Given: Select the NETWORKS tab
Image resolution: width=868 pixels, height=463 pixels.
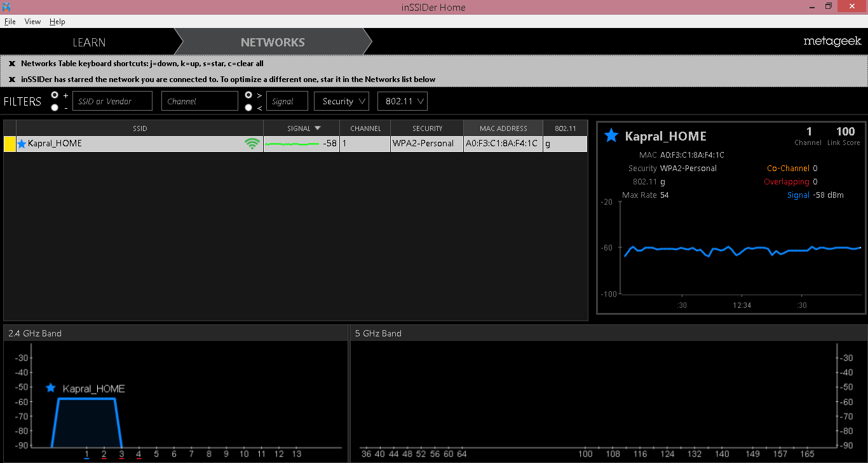Looking at the screenshot, I should point(273,43).
